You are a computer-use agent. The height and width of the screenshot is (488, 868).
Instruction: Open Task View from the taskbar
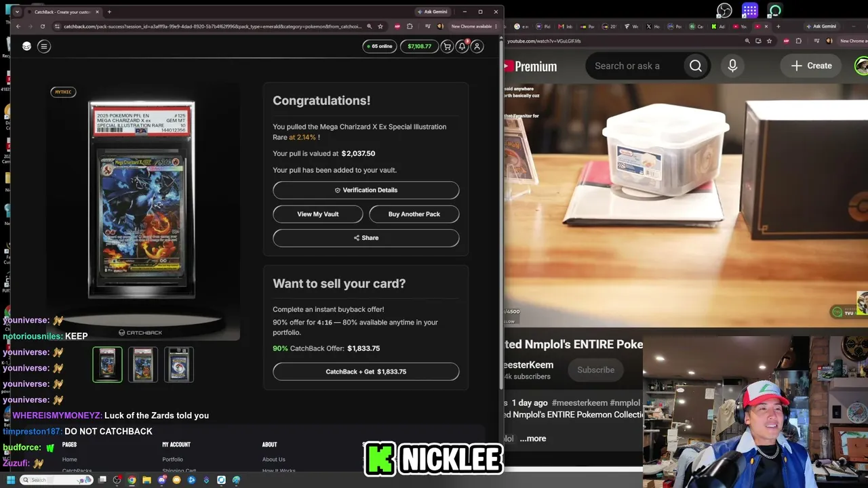[x=102, y=480]
